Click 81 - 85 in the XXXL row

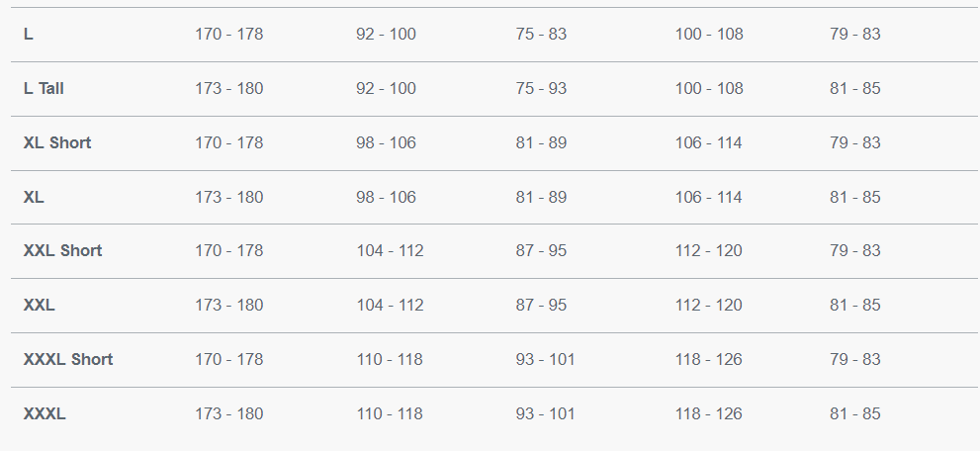tap(854, 413)
